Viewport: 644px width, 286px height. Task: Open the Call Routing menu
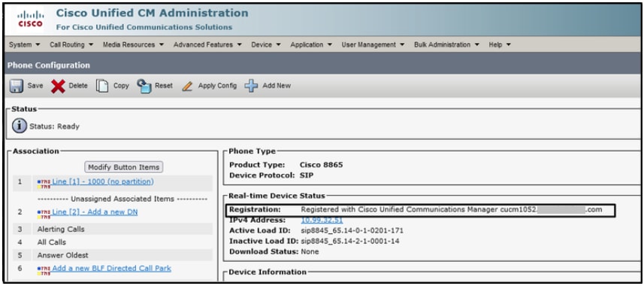71,44
